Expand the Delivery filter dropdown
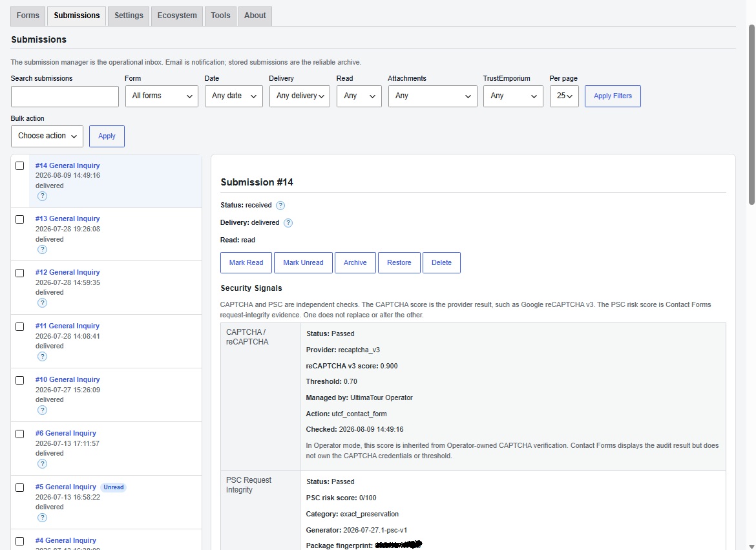The width and height of the screenshot is (756, 550). tap(299, 96)
